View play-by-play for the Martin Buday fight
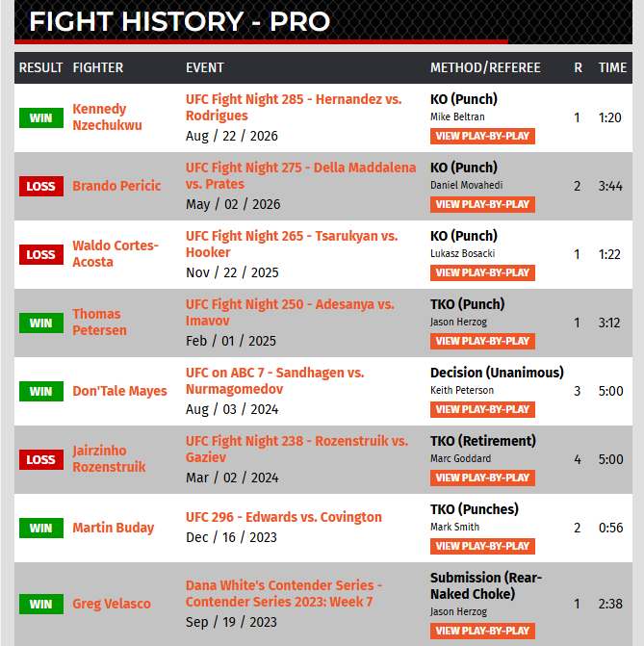This screenshot has width=644, height=646. coord(482,546)
